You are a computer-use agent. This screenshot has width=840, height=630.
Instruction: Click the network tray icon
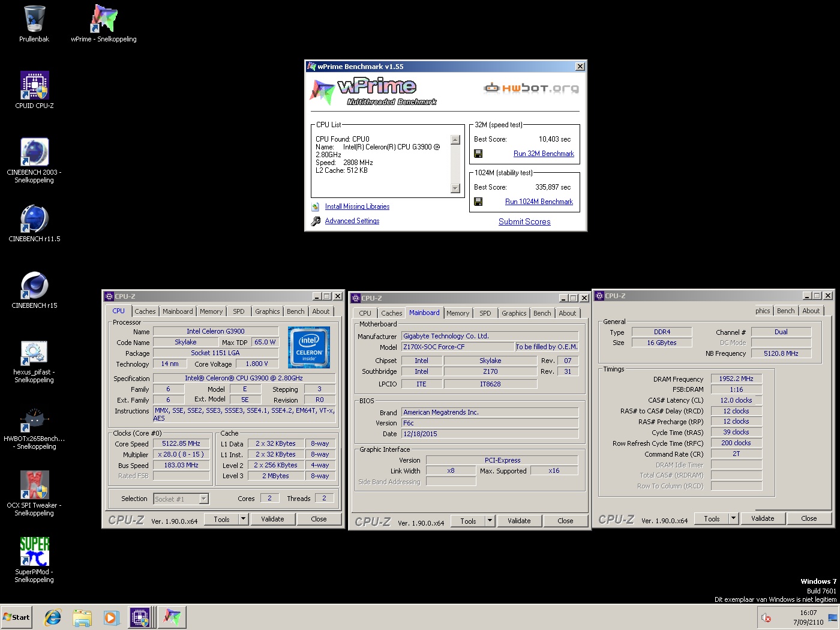[832, 617]
